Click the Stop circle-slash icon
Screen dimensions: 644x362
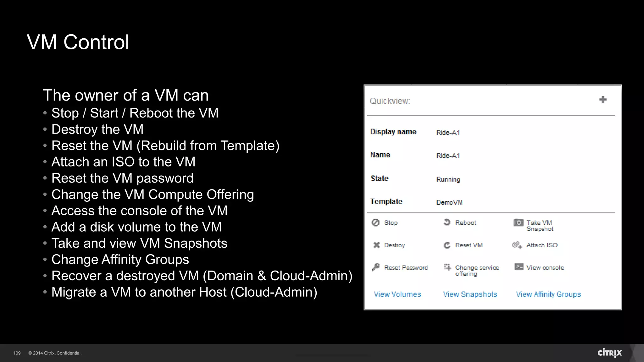(x=375, y=222)
